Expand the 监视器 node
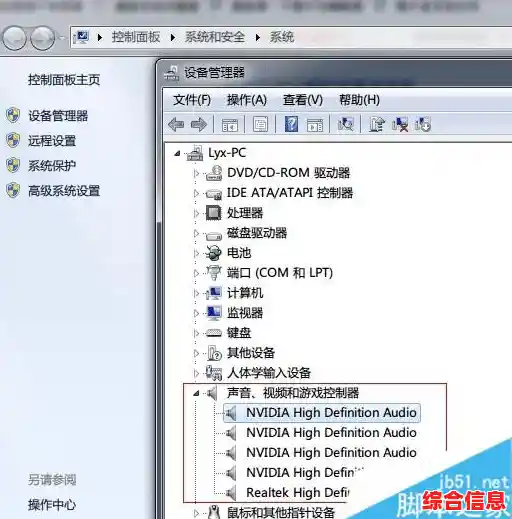The width and height of the screenshot is (512, 519). [196, 313]
